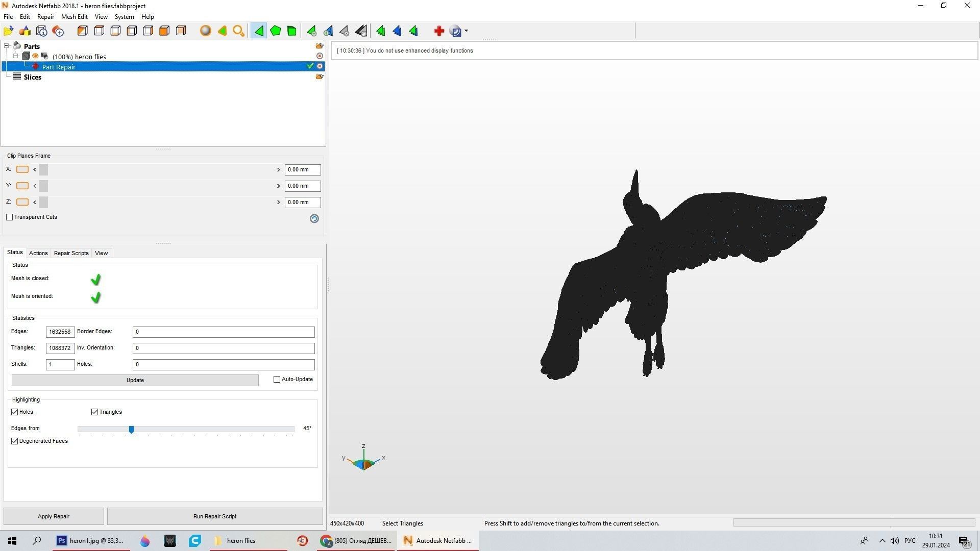Click the magnifier zoom search icon
This screenshot has height=551, width=980.
(x=238, y=31)
